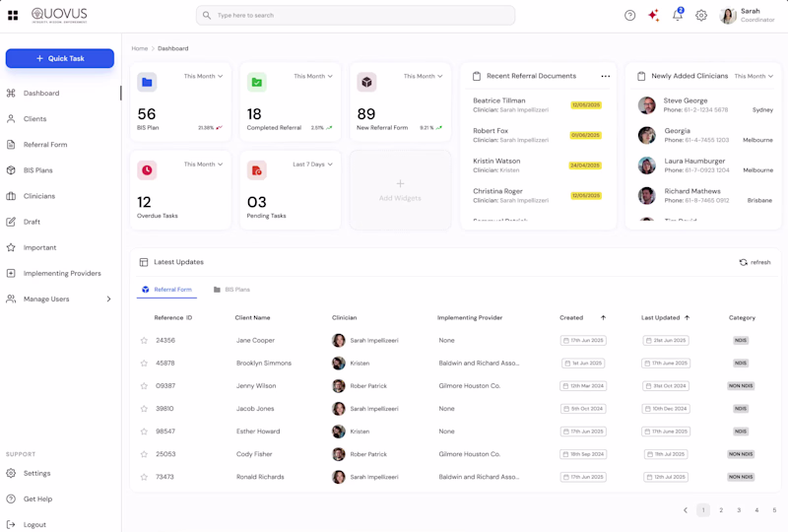Click the BIS Plans cube icon

tap(11, 170)
